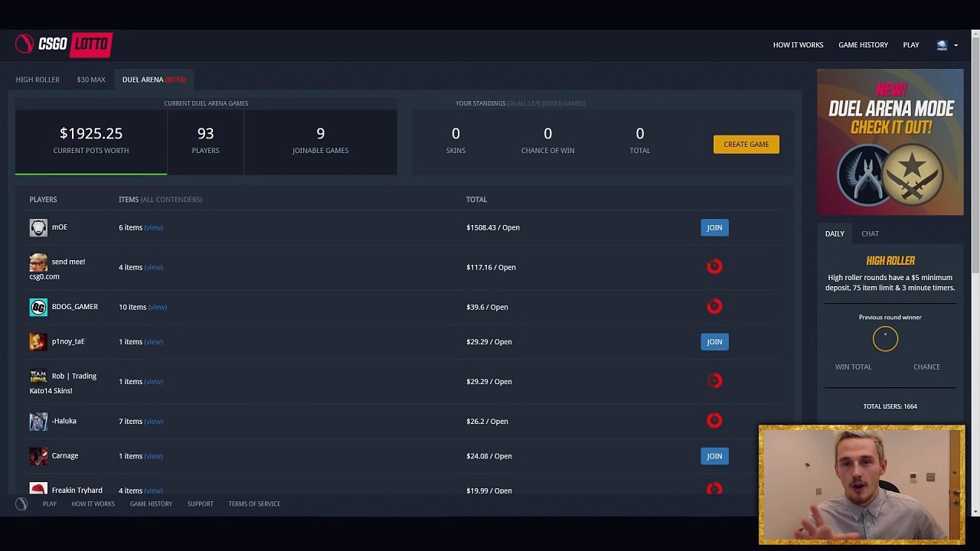The width and height of the screenshot is (980, 551).
Task: Click the Players column header
Action: coord(44,200)
